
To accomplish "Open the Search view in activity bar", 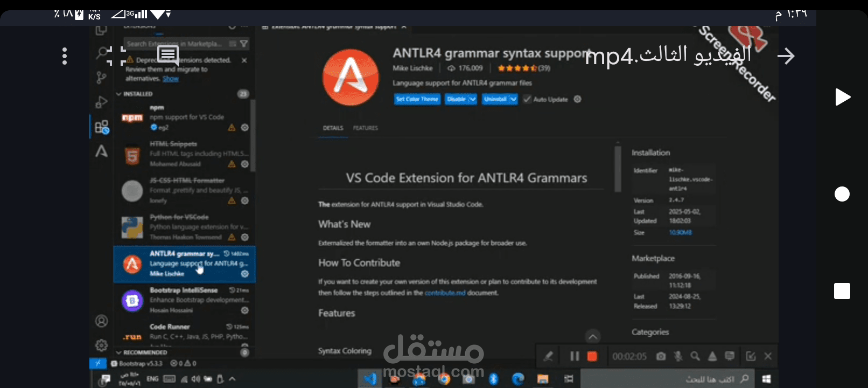I will [x=101, y=53].
